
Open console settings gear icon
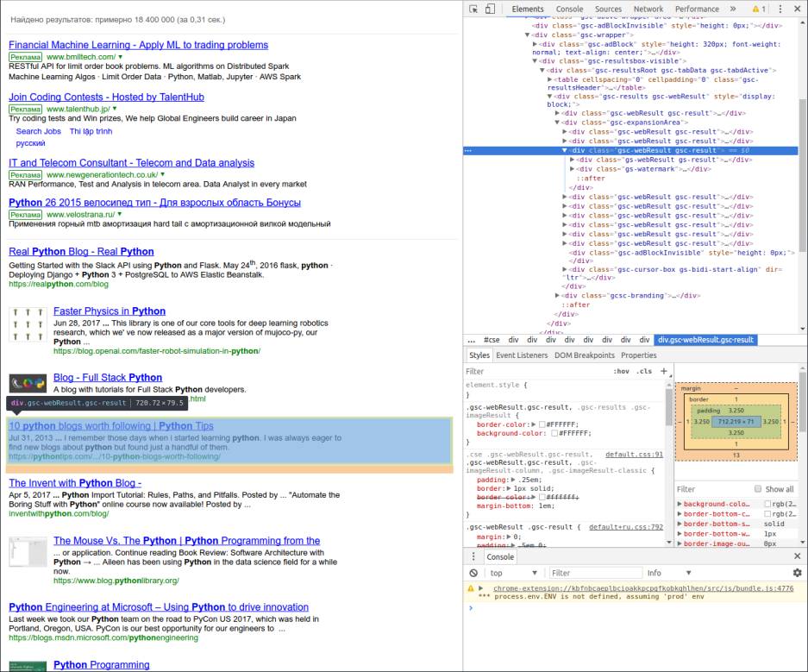[x=797, y=573]
